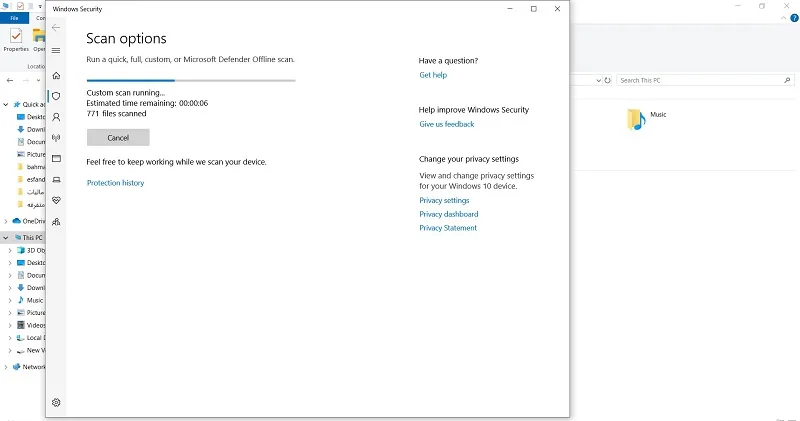Screen dimensions: 800x421
Task: Expand the Videos tree node
Action: click(x=10, y=326)
